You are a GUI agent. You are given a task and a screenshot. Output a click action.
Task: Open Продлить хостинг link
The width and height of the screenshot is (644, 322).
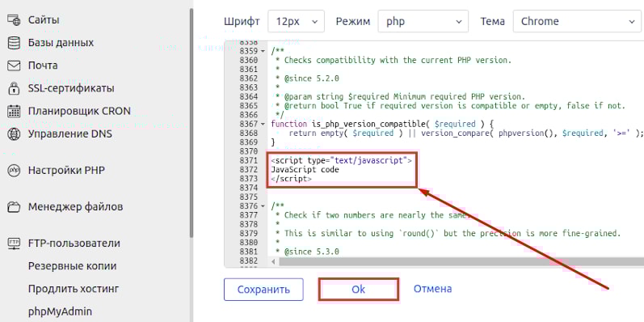(73, 289)
